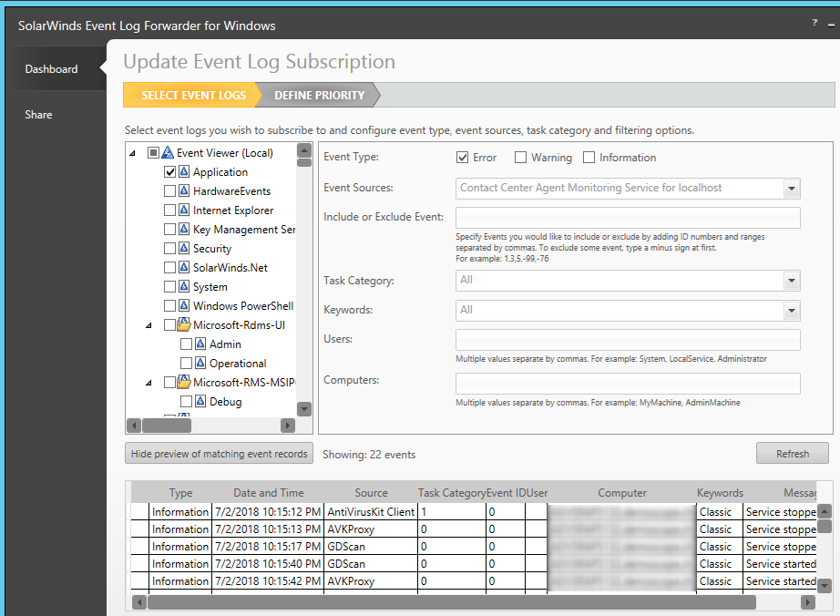Collapse the Microsoft-Rdms-UI tree node
Image resolution: width=840 pixels, height=616 pixels.
pos(149,325)
